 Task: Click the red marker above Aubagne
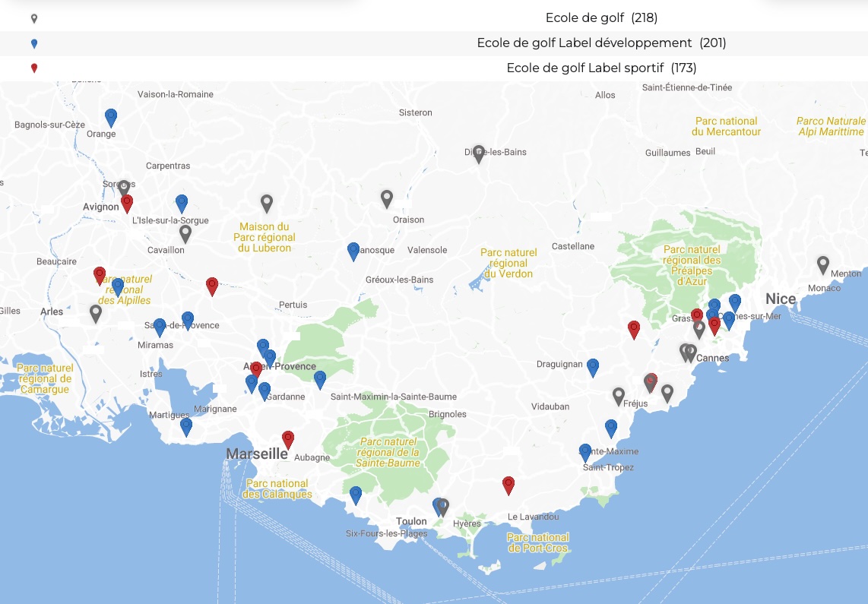[288, 439]
